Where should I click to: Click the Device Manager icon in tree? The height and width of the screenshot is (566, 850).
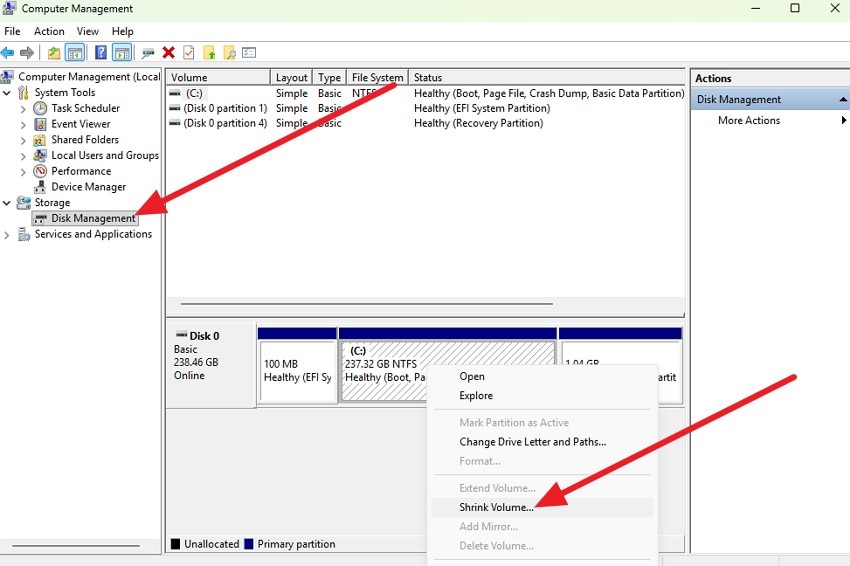click(x=40, y=187)
